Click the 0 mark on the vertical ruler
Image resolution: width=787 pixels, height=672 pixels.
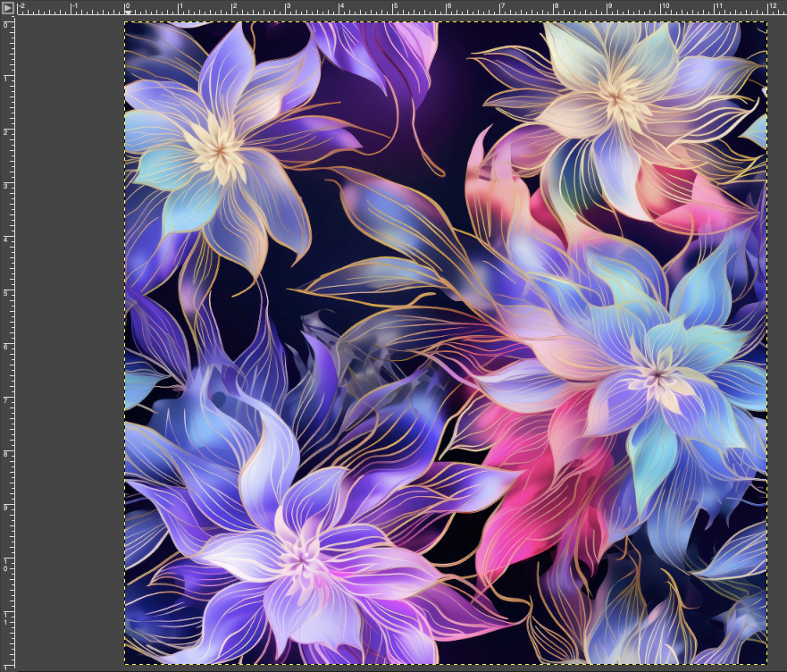[7, 23]
